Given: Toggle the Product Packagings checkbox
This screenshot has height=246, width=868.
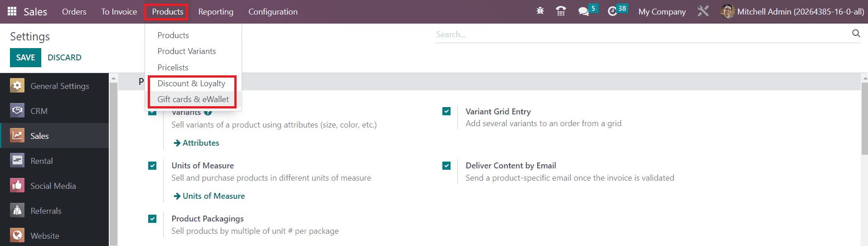Looking at the screenshot, I should pos(152,219).
